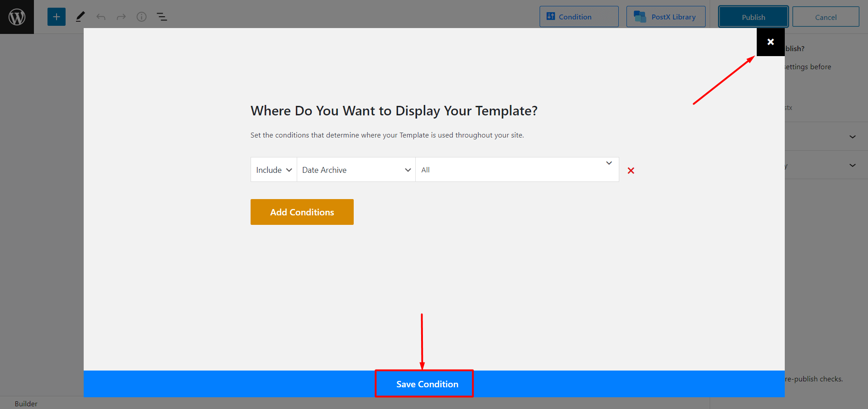Open the Date Archive dropdown
Viewport: 868px width, 409px height.
click(356, 169)
